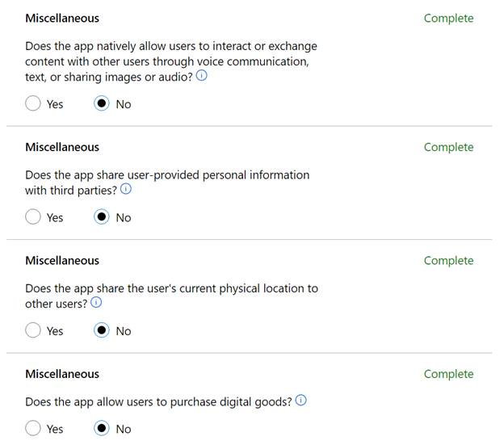504x445 pixels.
Task: Select No for users exchanging content question
Action: coord(102,103)
